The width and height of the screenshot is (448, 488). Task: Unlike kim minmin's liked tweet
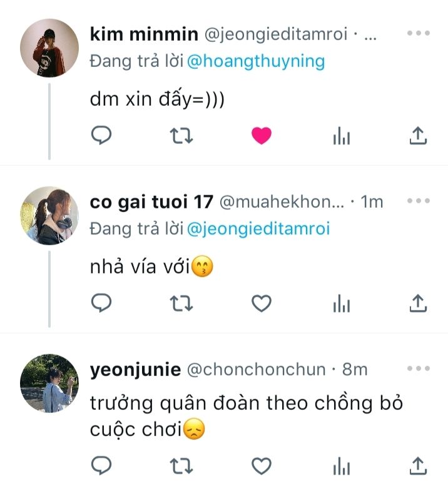pos(262,136)
